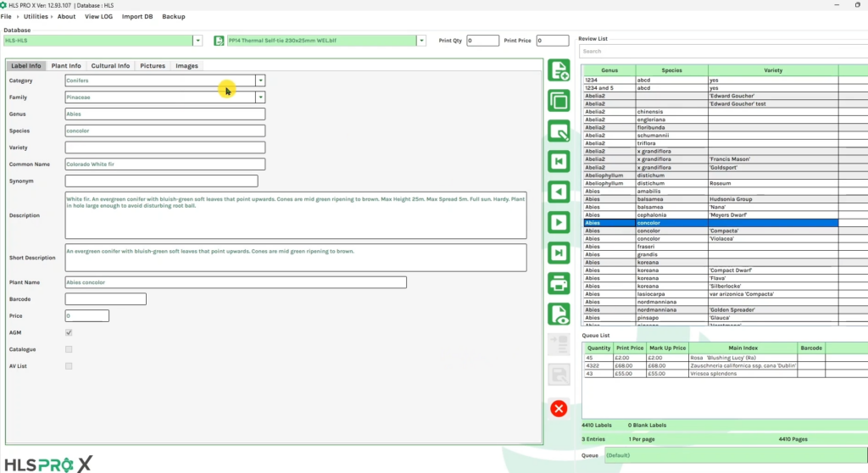Enable the Catalogue checkbox
The height and width of the screenshot is (473, 868).
pyautogui.click(x=69, y=349)
